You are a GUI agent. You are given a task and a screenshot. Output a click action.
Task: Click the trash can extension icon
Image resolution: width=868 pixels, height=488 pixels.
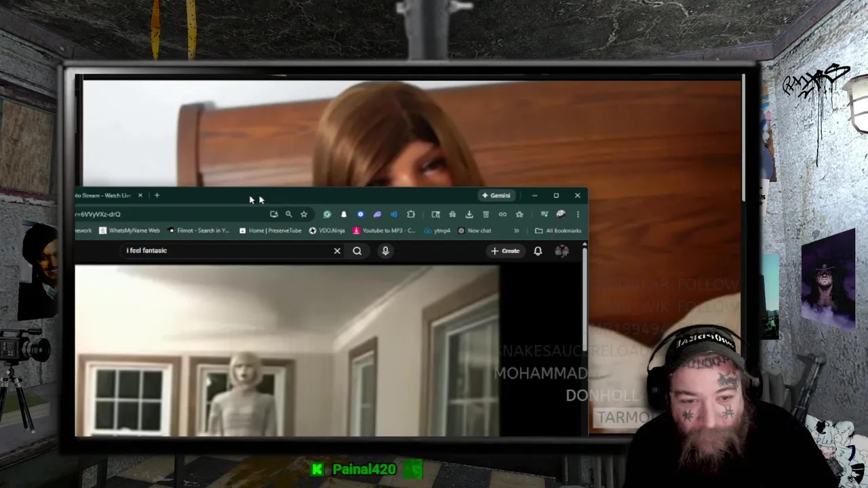[486, 214]
